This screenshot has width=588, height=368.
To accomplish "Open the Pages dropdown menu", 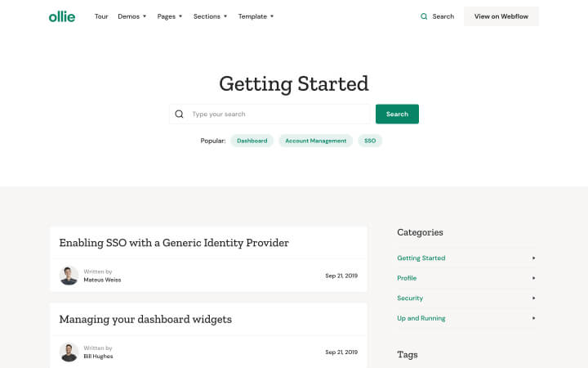I will pos(170,16).
